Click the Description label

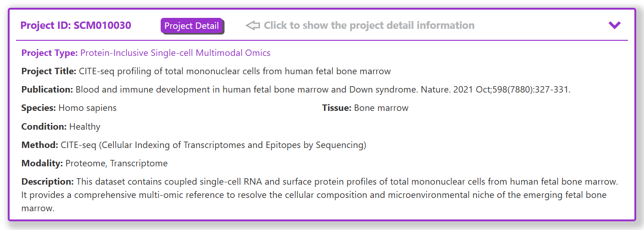(x=48, y=182)
